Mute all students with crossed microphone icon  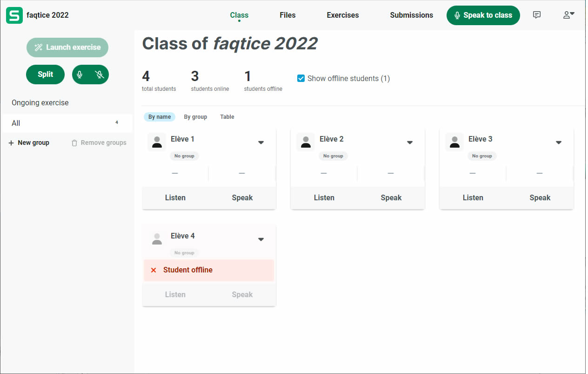coord(99,75)
